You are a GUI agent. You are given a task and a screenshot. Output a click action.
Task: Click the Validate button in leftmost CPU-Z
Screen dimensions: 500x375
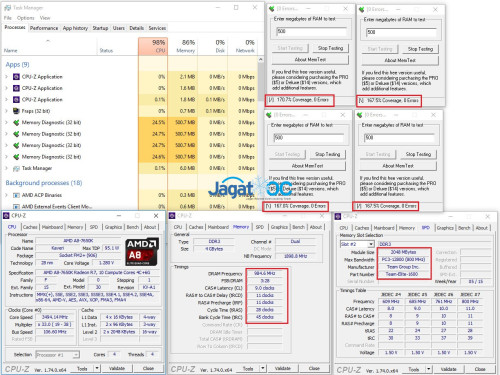click(x=117, y=368)
